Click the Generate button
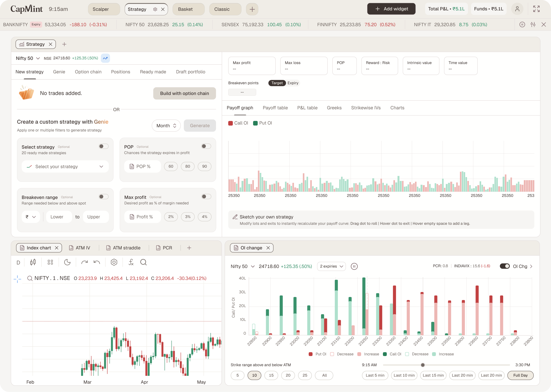Viewport: 551px width, 392px height. [200, 125]
